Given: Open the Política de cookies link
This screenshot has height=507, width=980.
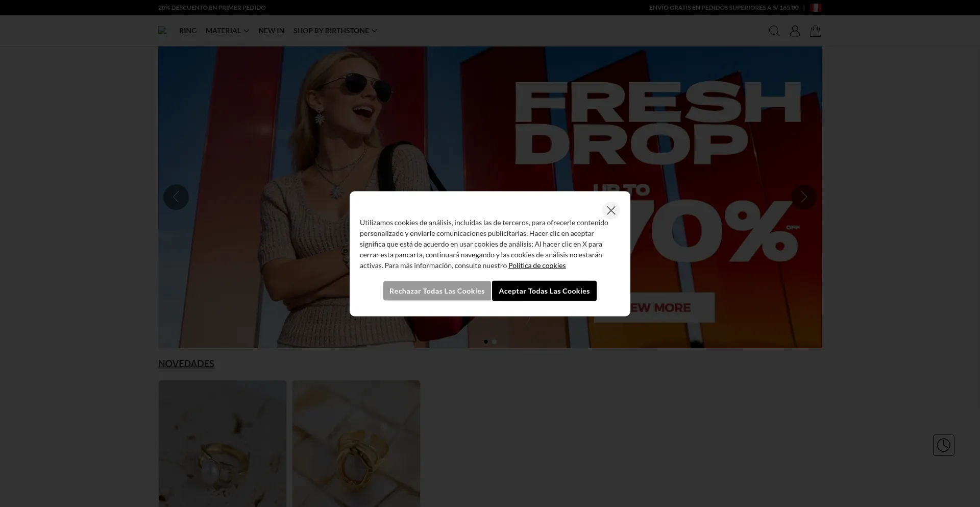Looking at the screenshot, I should click(537, 265).
